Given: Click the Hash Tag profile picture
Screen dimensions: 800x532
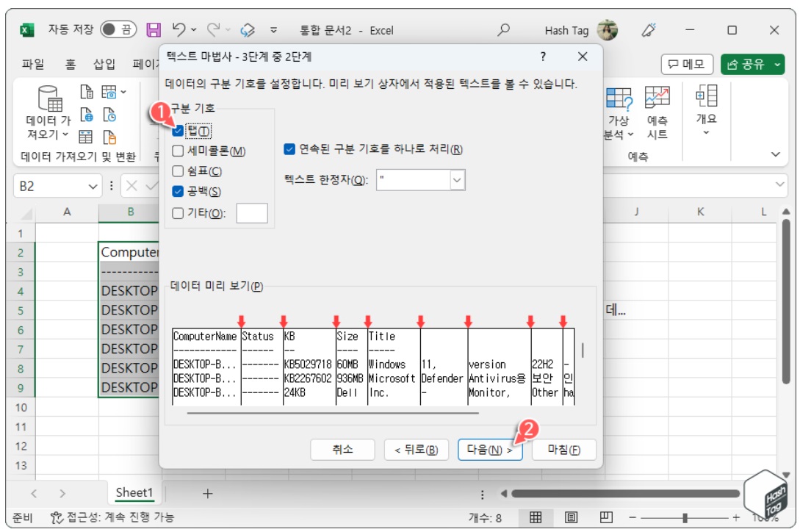Looking at the screenshot, I should tap(607, 29).
